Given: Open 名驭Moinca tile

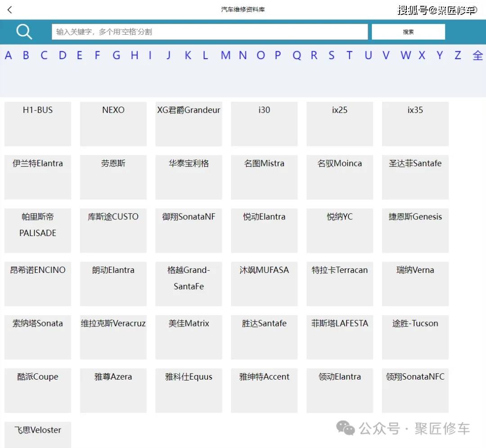Looking at the screenshot, I should 340,177.
